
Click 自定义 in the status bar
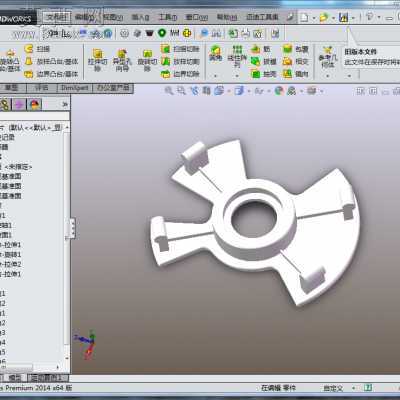[333, 388]
